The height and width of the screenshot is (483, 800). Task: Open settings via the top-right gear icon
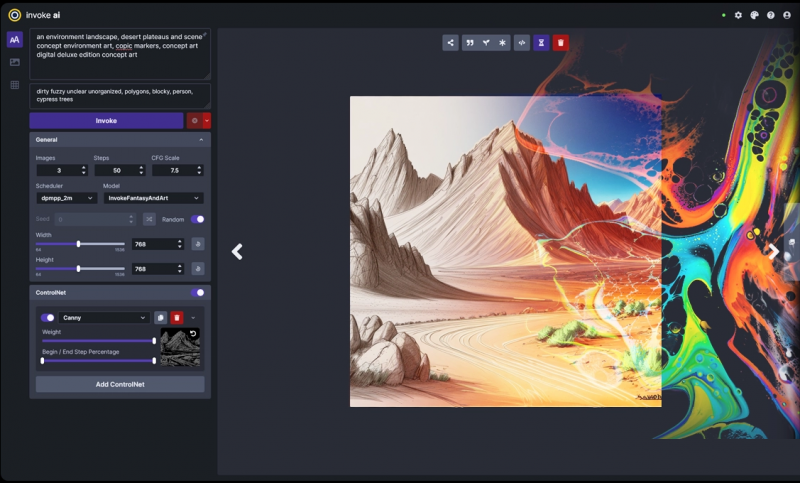coord(738,15)
